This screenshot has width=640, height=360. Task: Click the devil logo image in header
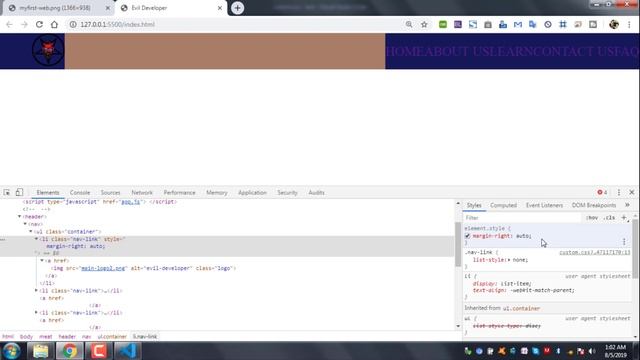pyautogui.click(x=48, y=51)
